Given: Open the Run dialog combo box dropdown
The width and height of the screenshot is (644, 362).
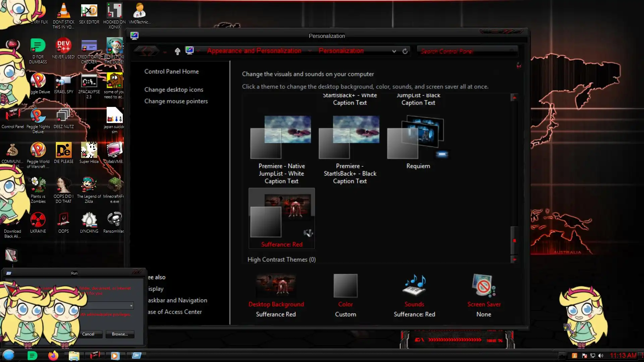Looking at the screenshot, I should click(x=131, y=306).
